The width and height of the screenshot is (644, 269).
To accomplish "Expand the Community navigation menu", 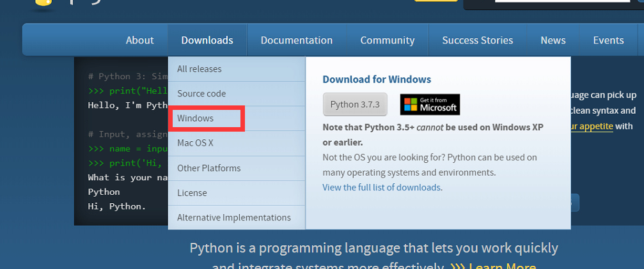I will pos(387,40).
